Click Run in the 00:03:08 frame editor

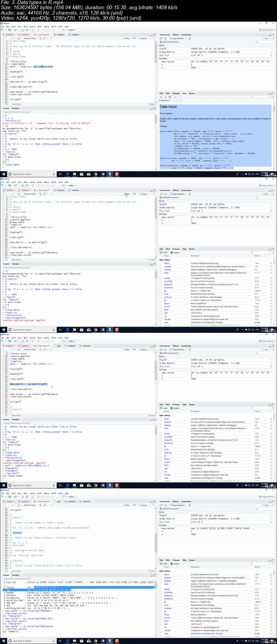point(127,38)
